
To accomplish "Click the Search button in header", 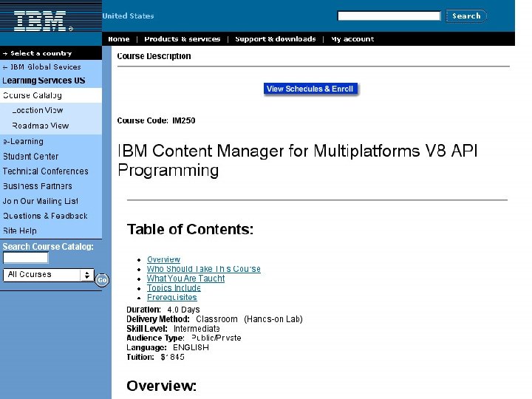I will point(466,16).
